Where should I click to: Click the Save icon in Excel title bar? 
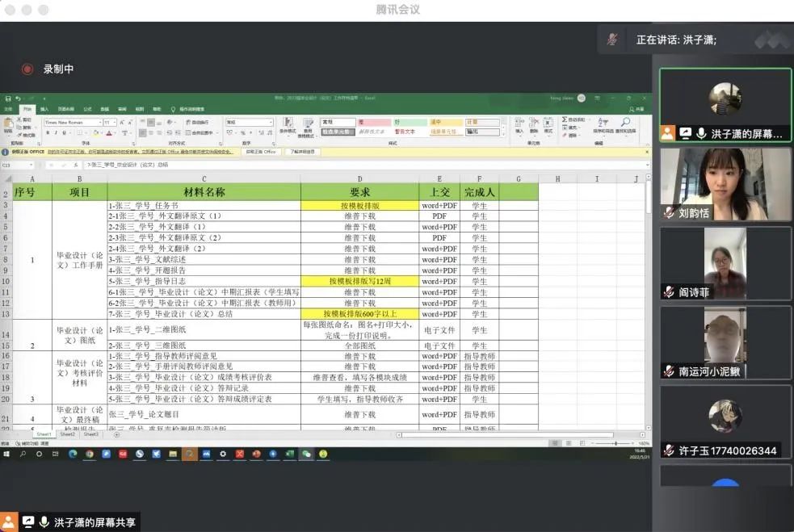tap(8, 98)
